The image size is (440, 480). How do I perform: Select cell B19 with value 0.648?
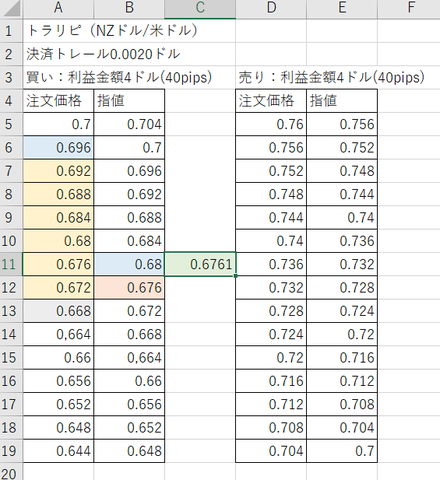coord(129,451)
